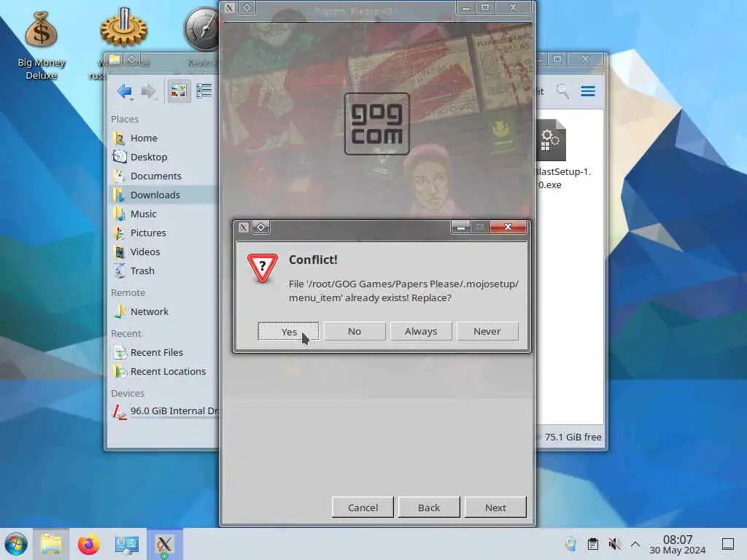Open the file manager hamburger menu
Viewport: 747px width, 560px height.
588,91
